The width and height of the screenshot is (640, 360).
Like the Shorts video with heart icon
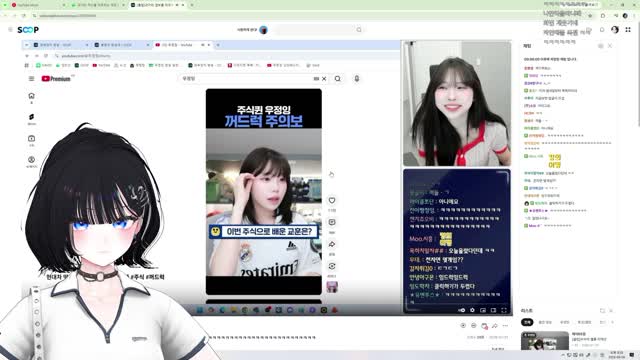pyautogui.click(x=332, y=200)
